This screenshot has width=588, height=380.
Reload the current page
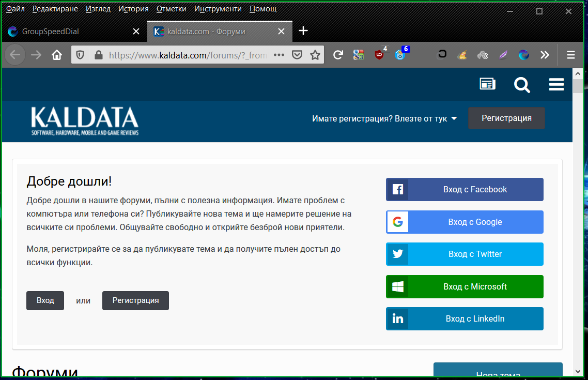pos(338,55)
